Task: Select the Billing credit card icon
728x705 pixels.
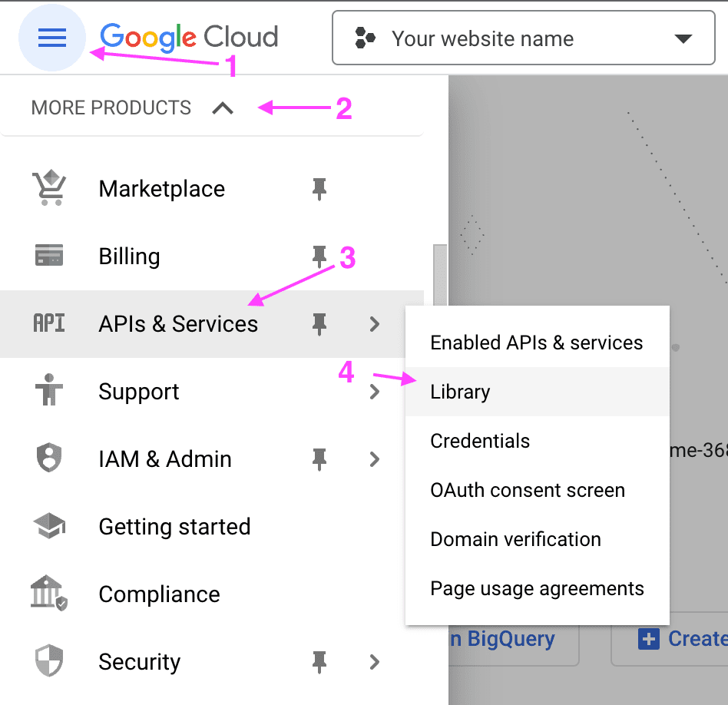Action: coord(49,256)
